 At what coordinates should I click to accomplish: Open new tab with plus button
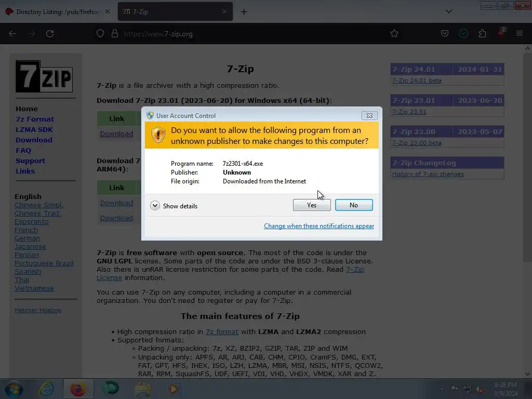244,12
